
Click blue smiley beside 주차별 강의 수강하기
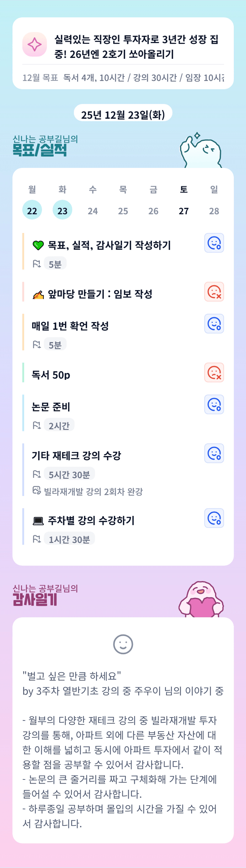tap(214, 518)
